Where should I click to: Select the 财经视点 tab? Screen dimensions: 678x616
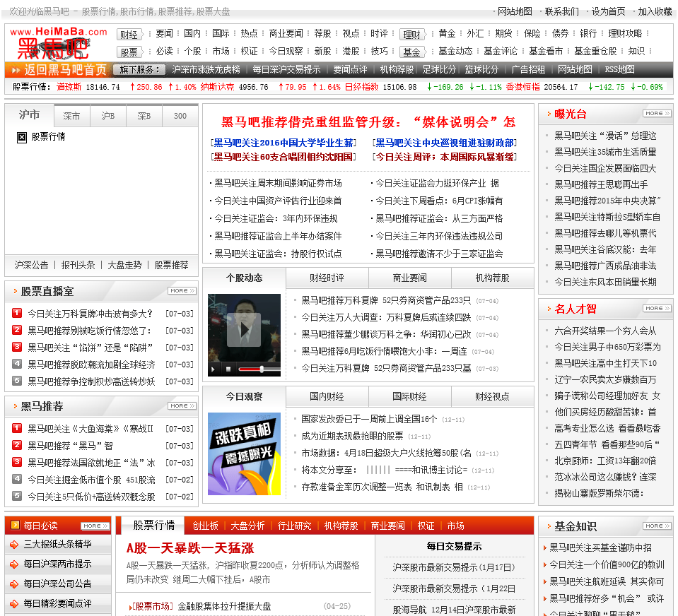[x=493, y=396]
